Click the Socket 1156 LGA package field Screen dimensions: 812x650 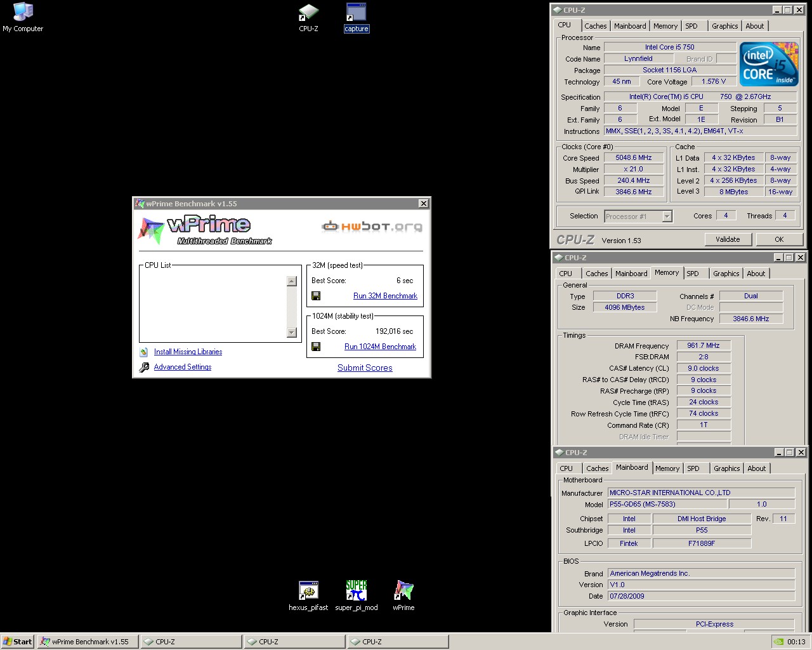coord(669,70)
